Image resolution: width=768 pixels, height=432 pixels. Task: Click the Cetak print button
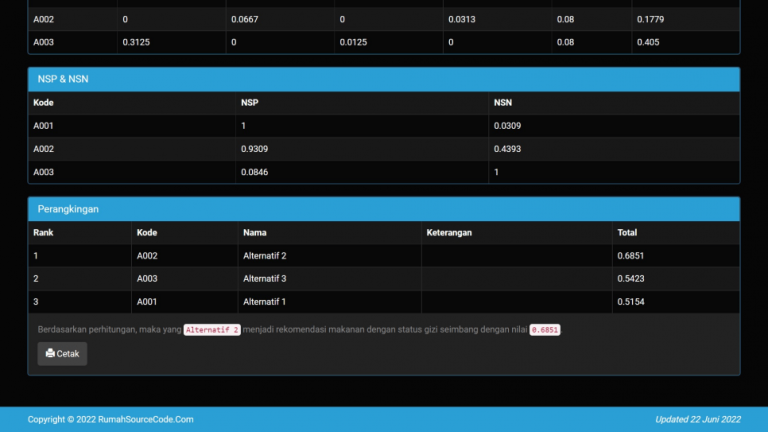click(x=62, y=354)
